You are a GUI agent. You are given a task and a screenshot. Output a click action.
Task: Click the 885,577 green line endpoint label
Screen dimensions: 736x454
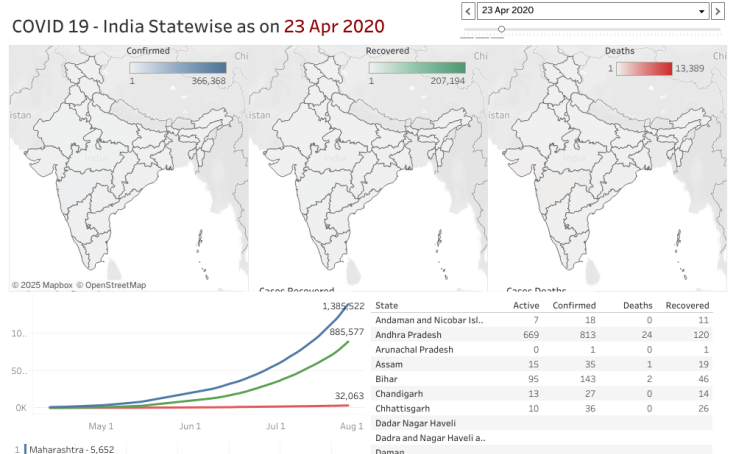point(343,331)
